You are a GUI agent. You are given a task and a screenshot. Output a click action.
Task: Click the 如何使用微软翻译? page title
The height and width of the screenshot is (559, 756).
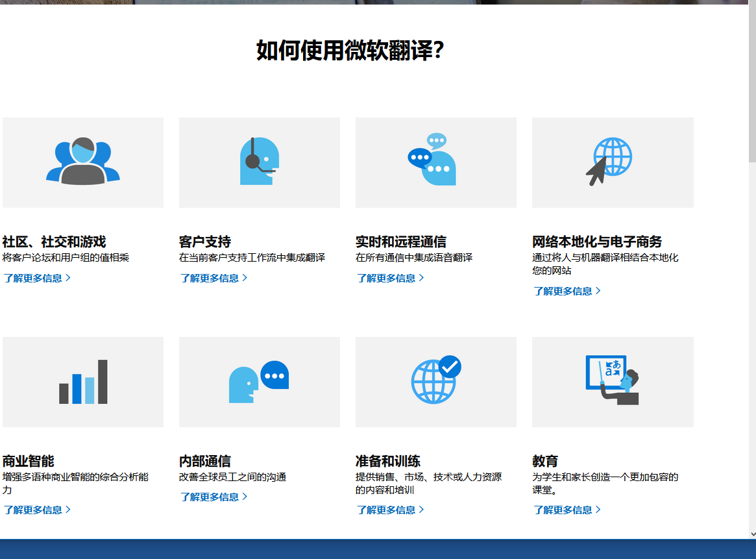tap(350, 50)
